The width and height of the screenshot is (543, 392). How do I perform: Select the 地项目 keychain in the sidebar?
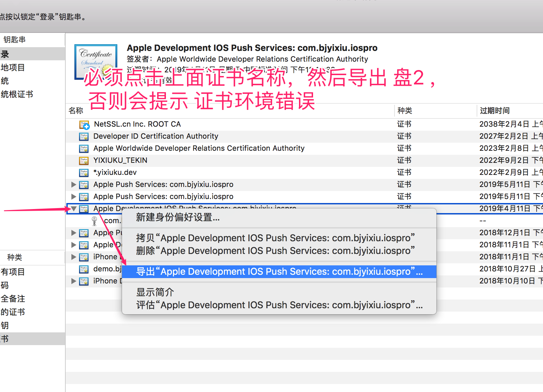coord(33,67)
